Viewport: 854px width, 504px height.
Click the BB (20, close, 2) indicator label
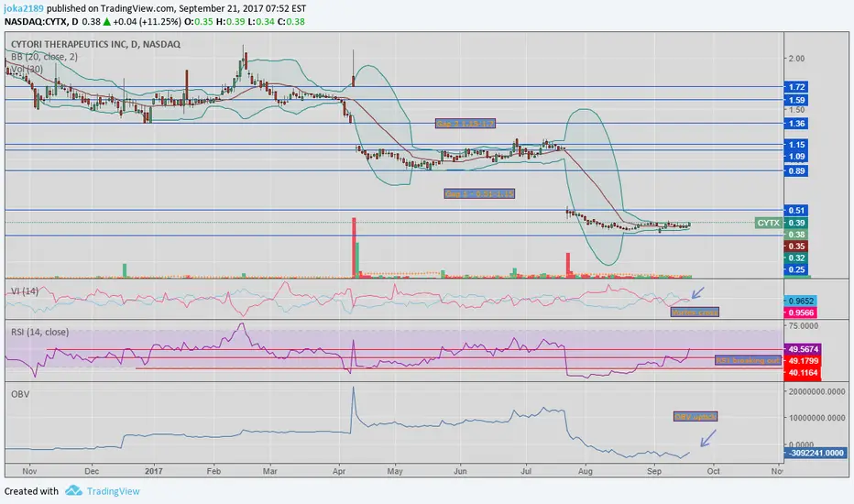[44, 57]
